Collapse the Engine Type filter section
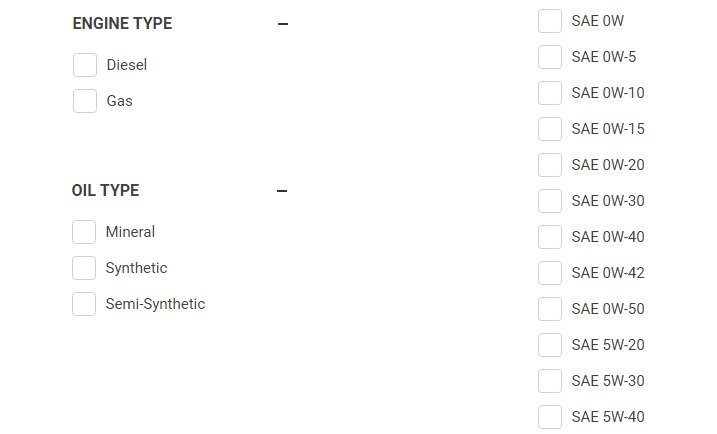This screenshot has height=434, width=717. pyautogui.click(x=283, y=24)
